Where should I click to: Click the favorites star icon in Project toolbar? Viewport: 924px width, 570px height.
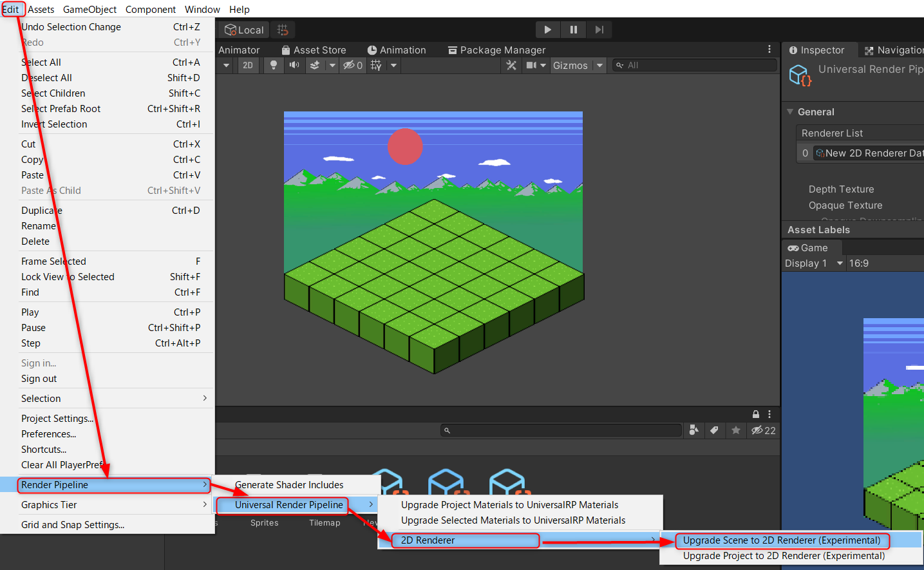pos(735,430)
